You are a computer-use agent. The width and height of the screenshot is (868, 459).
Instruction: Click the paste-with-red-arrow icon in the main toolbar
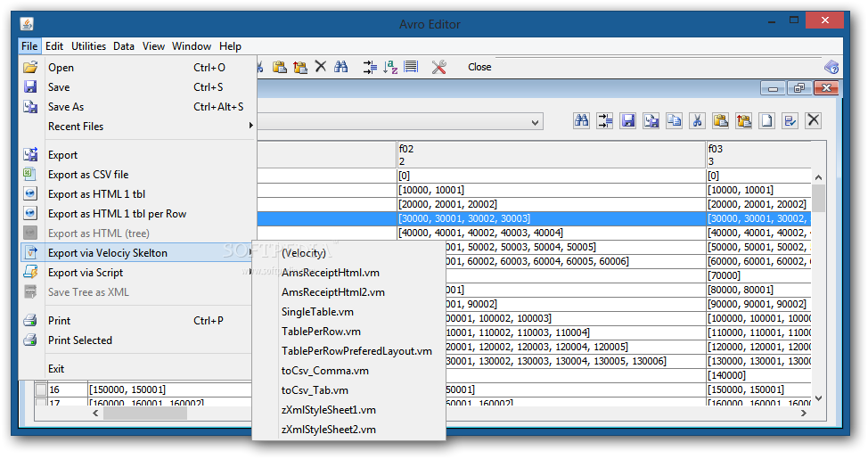pyautogui.click(x=300, y=67)
